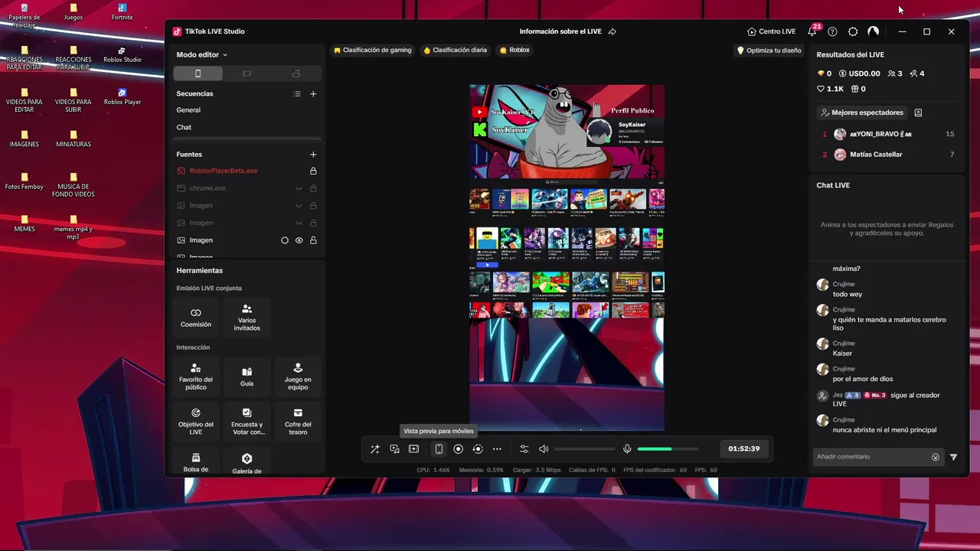The image size is (980, 551).
Task: Open the chat filter funnel icon
Action: (953, 457)
